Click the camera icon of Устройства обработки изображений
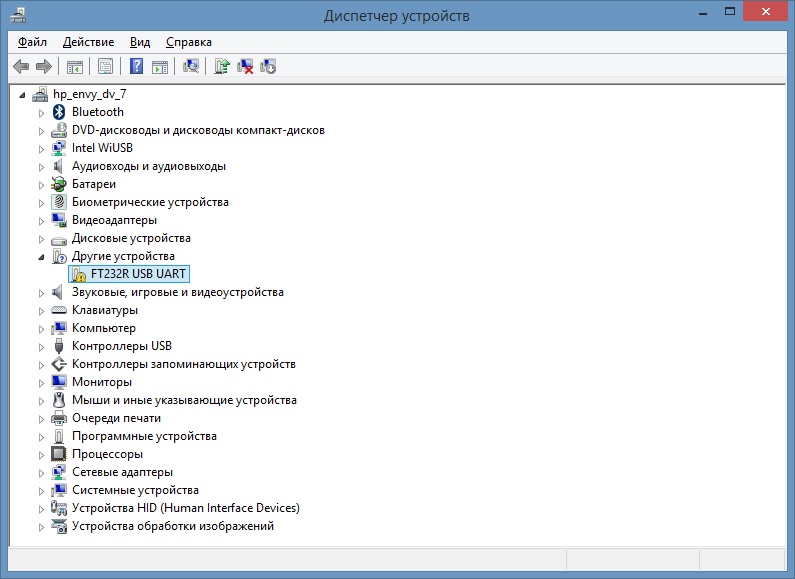 [x=59, y=526]
